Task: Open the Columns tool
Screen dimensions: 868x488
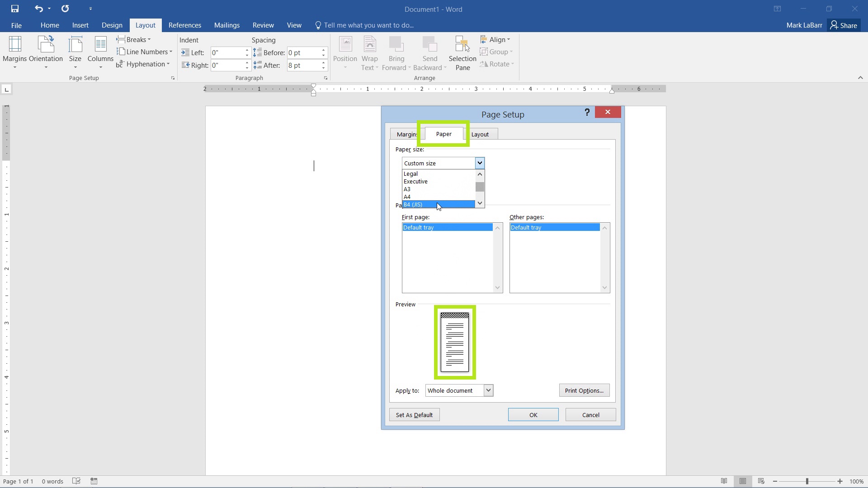Action: [100, 50]
